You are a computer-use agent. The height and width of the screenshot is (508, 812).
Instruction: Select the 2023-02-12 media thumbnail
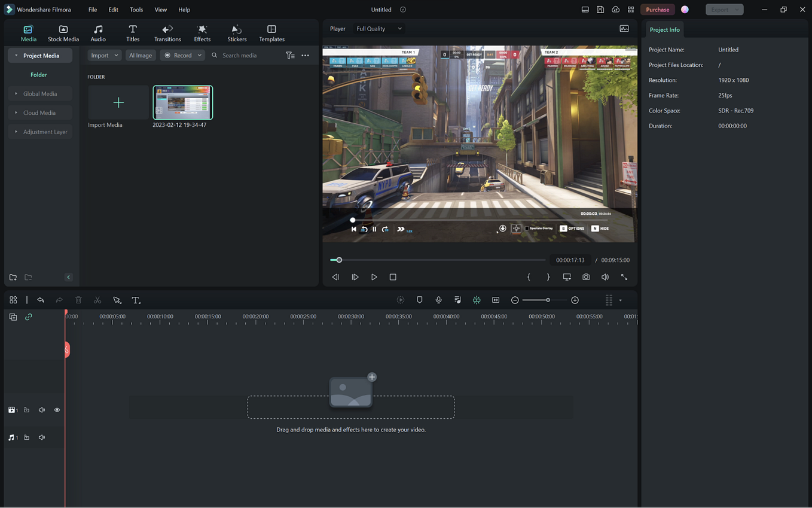click(182, 102)
